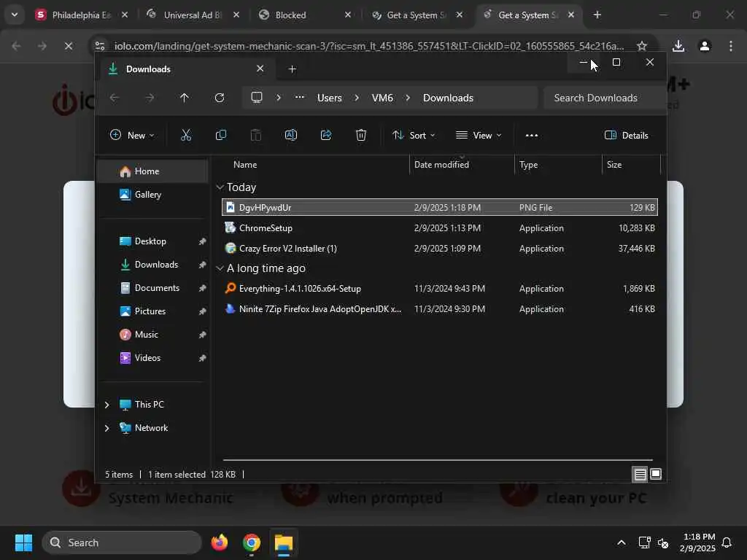The height and width of the screenshot is (560, 747).
Task: Click the Search Downloads field
Action: pyautogui.click(x=604, y=98)
